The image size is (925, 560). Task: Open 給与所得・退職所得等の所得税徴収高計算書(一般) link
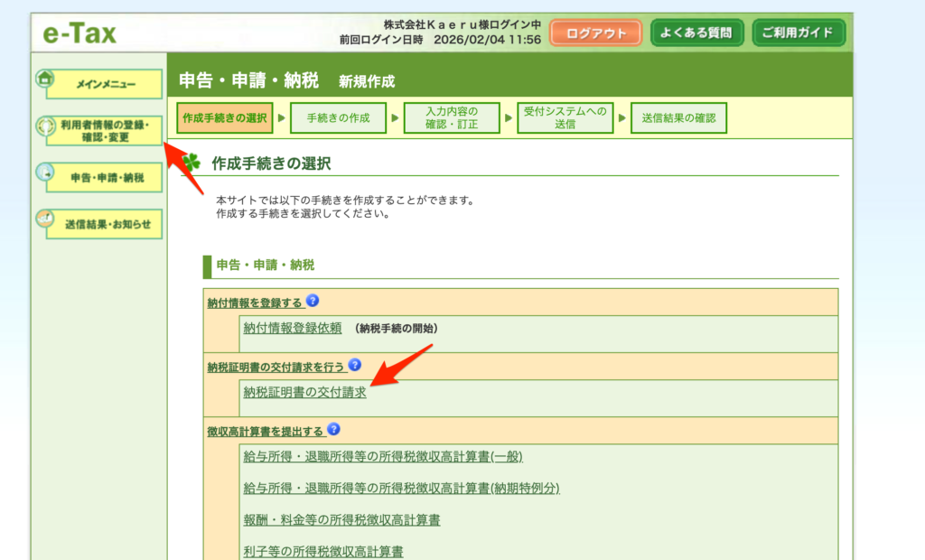tap(383, 457)
